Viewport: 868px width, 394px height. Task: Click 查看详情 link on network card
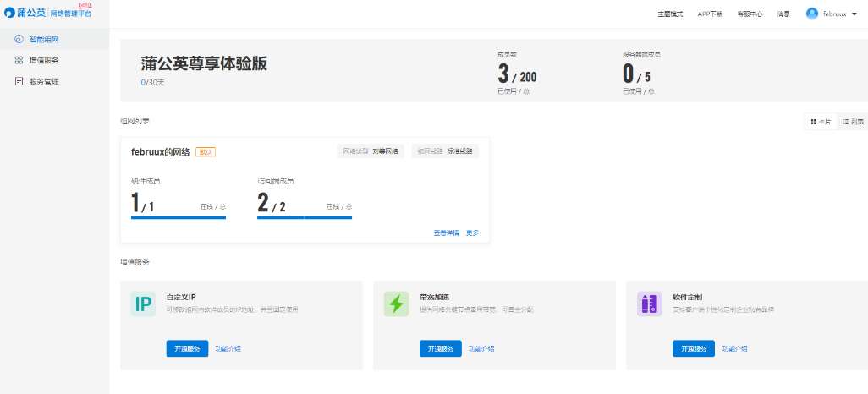coord(446,233)
